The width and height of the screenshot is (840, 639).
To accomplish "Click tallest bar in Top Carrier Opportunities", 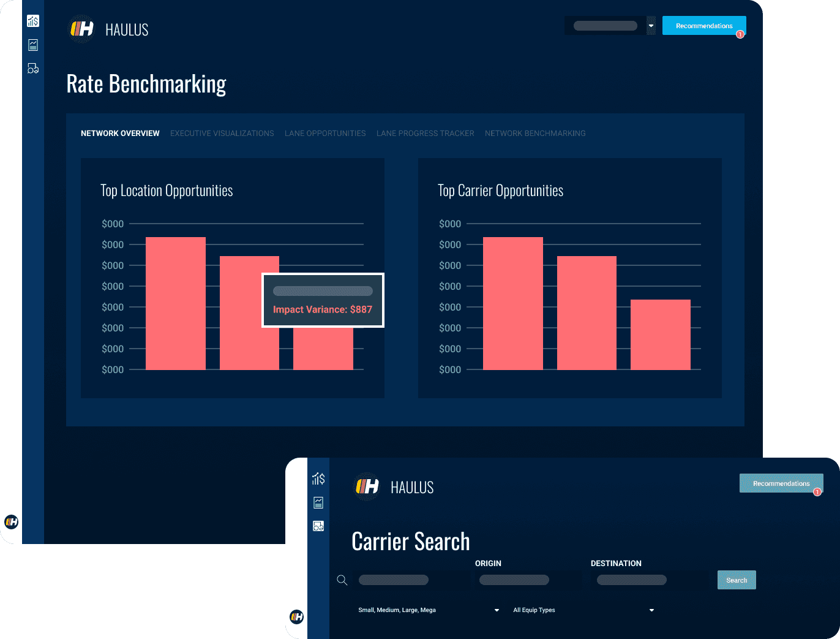I will [x=513, y=303].
